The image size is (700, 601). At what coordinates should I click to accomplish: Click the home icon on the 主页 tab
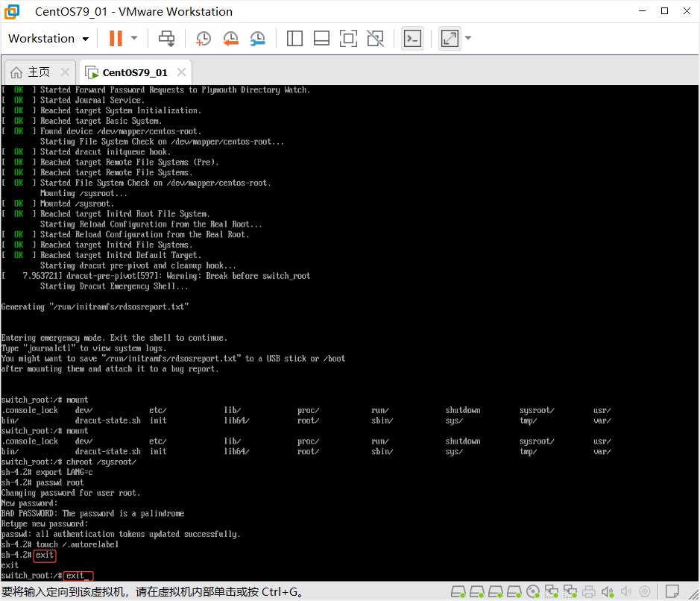(16, 72)
